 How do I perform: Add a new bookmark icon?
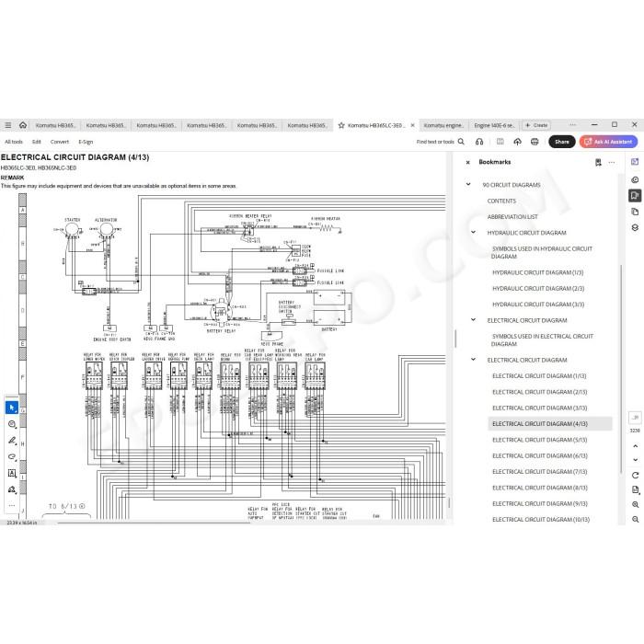pos(598,162)
